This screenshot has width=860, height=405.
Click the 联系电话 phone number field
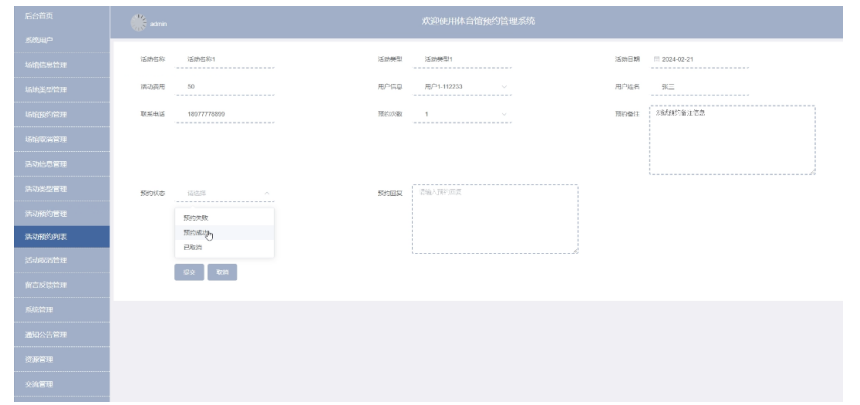225,114
